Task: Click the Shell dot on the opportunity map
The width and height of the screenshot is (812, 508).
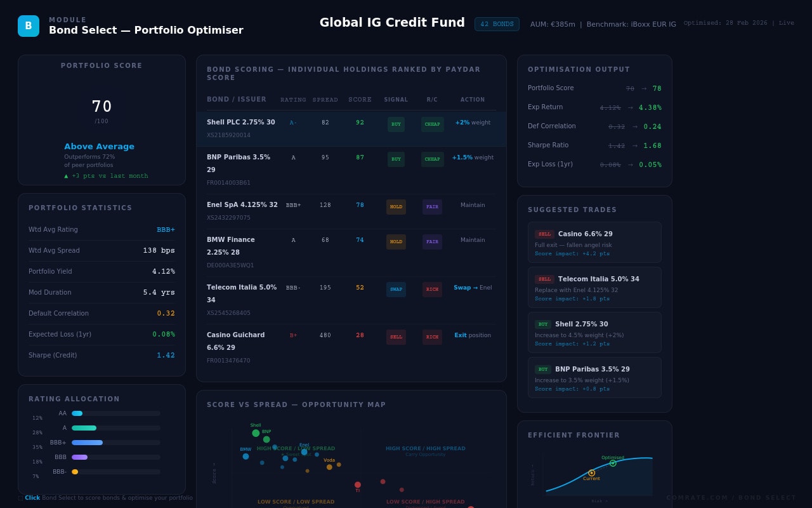Action: click(x=256, y=433)
